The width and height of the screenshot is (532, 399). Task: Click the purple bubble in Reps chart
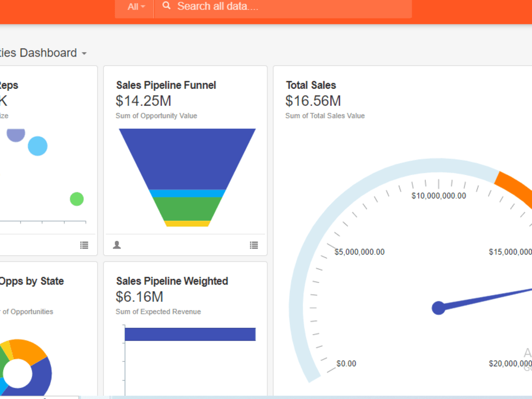(16, 135)
